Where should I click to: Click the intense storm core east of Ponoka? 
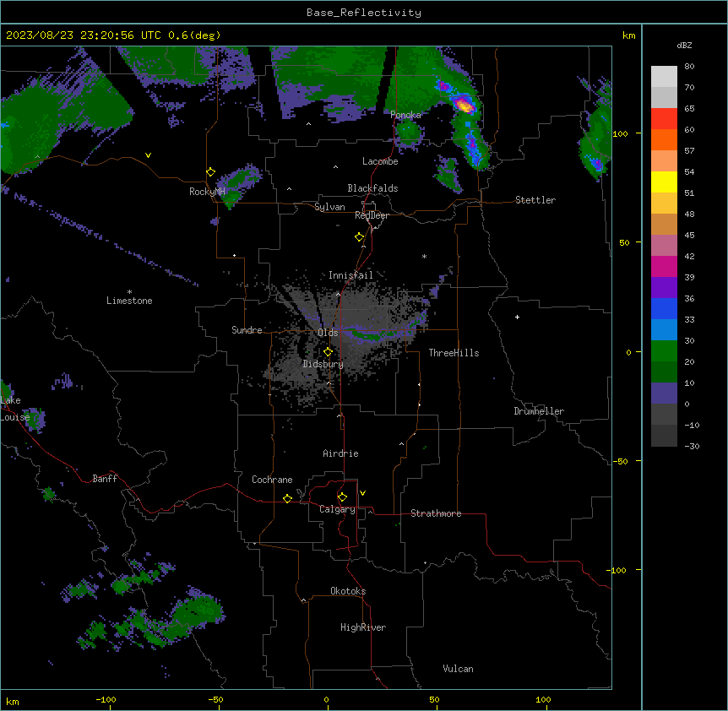(464, 105)
